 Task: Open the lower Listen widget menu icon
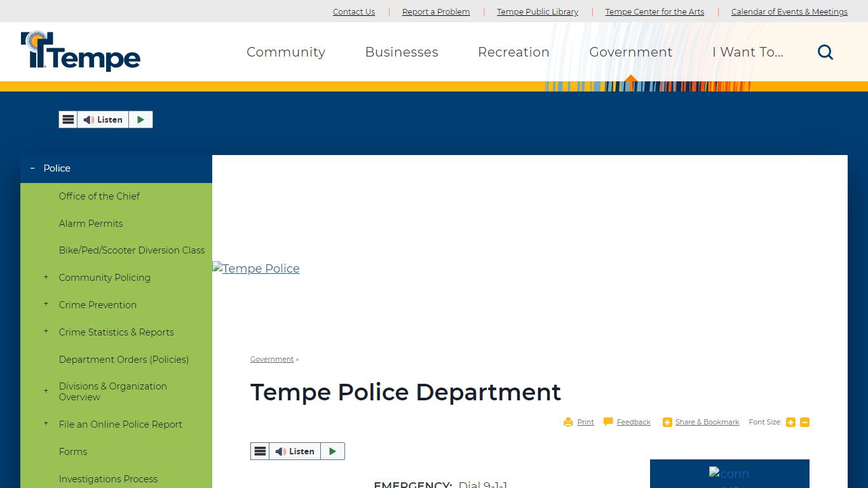(x=260, y=451)
